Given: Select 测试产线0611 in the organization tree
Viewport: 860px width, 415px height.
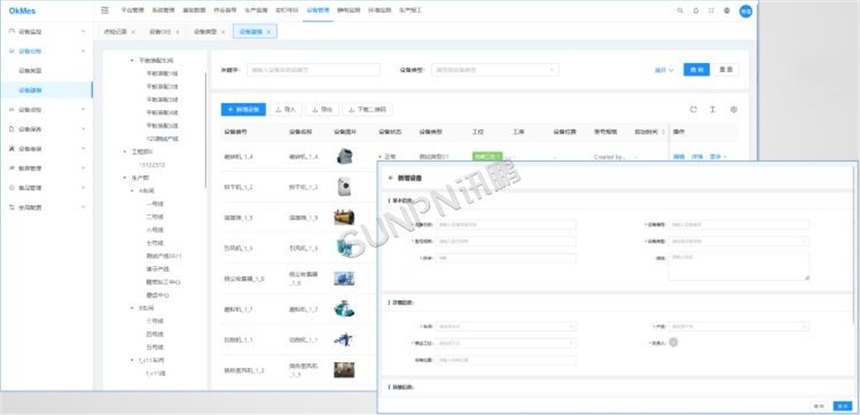Looking at the screenshot, I should pyautogui.click(x=163, y=256).
